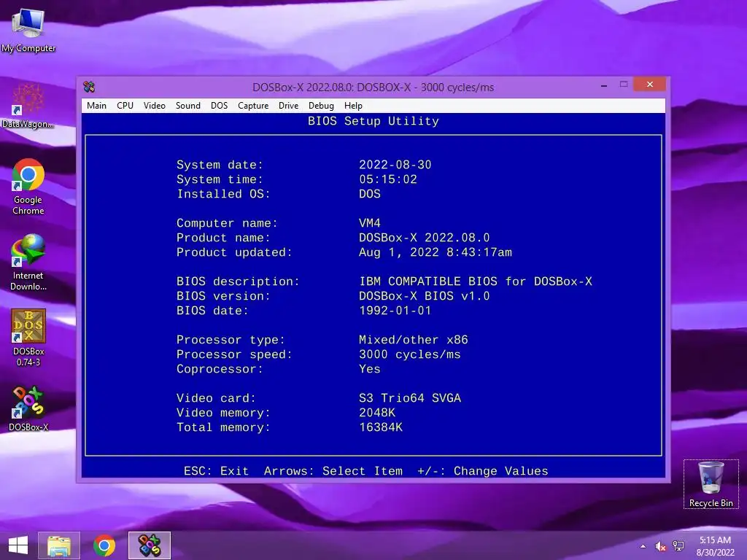Open the taskbar clock showing 5:15 AM

[715, 546]
